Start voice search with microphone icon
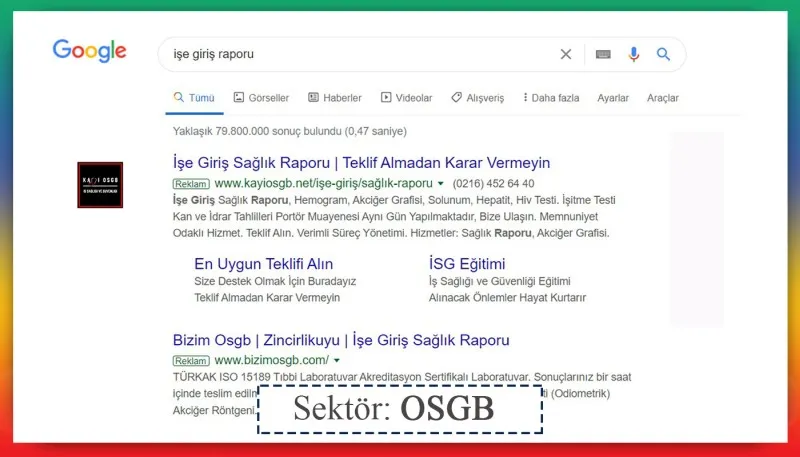Screen dimensions: 800x457 [634, 54]
